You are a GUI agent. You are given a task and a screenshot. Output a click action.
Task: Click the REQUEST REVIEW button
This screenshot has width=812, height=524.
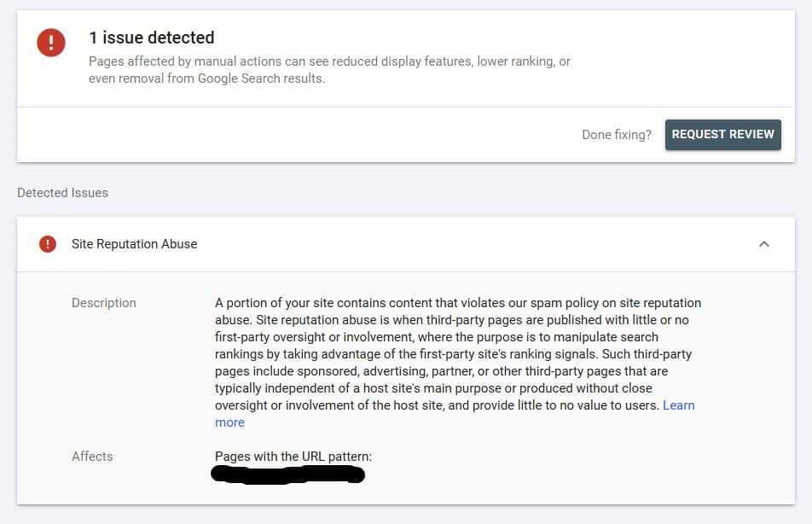[723, 135]
